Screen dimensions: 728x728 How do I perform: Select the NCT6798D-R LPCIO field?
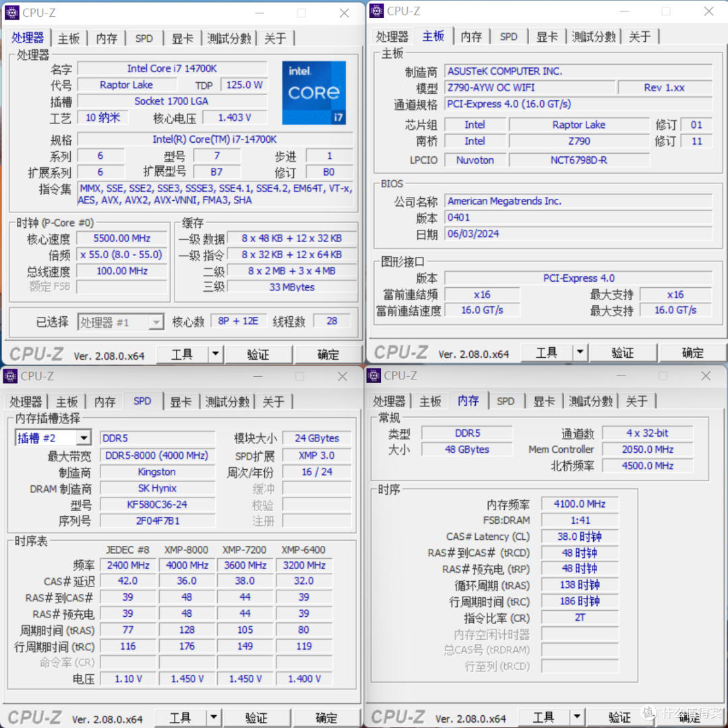tap(579, 160)
